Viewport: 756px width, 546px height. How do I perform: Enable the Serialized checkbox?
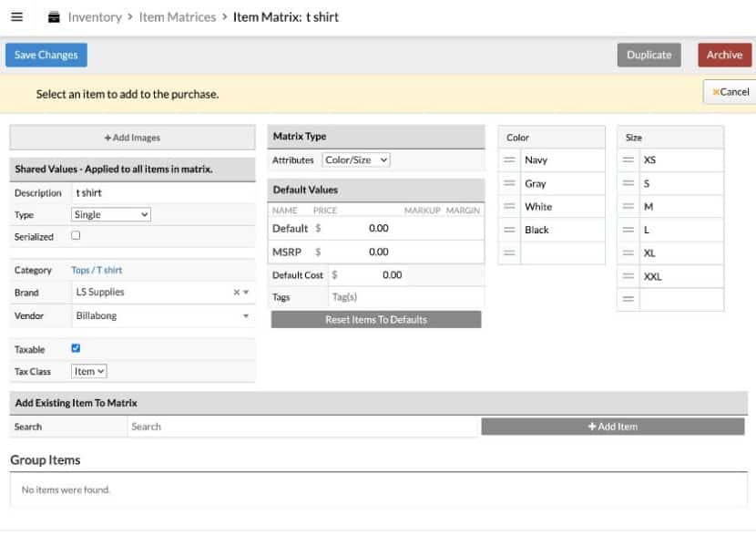pyautogui.click(x=77, y=236)
